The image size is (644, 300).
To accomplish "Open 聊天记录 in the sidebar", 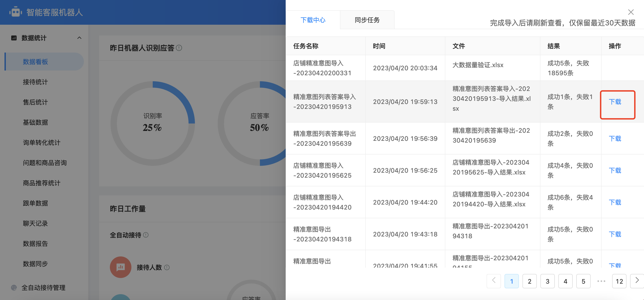I will 35,223.
